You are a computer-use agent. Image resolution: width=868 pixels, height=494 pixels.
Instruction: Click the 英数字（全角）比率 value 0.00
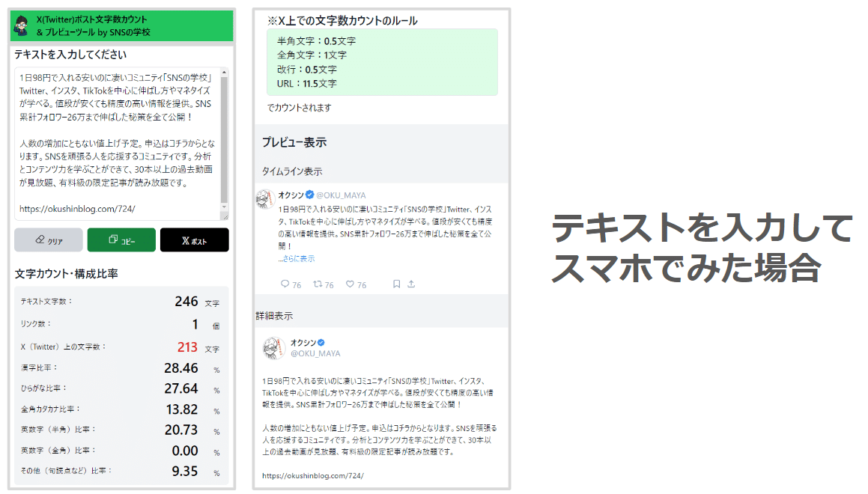(x=185, y=451)
